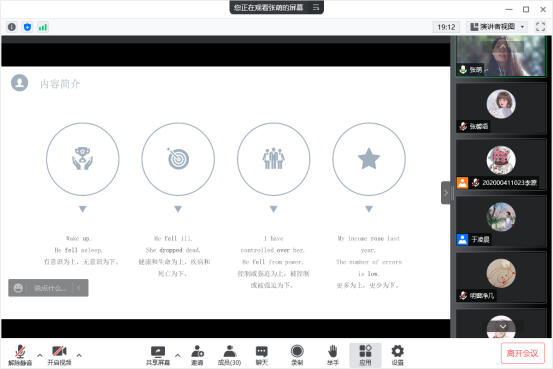Image resolution: width=553 pixels, height=369 pixels.
Task: Open the share screen option
Action: tap(158, 355)
